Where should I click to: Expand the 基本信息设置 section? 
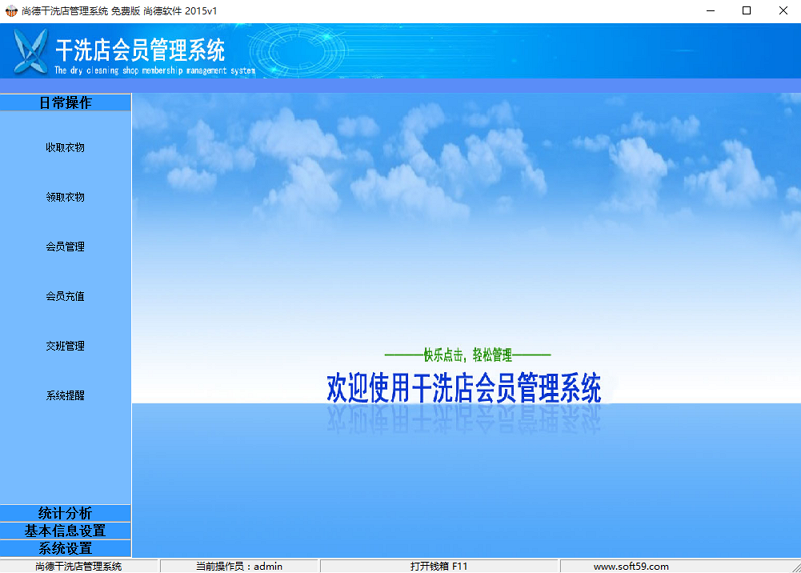pos(65,531)
